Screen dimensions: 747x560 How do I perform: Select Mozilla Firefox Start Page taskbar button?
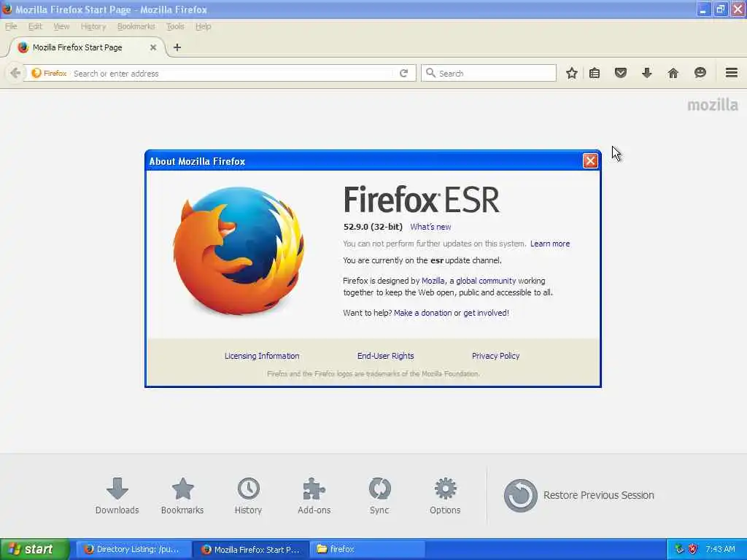tap(252, 549)
